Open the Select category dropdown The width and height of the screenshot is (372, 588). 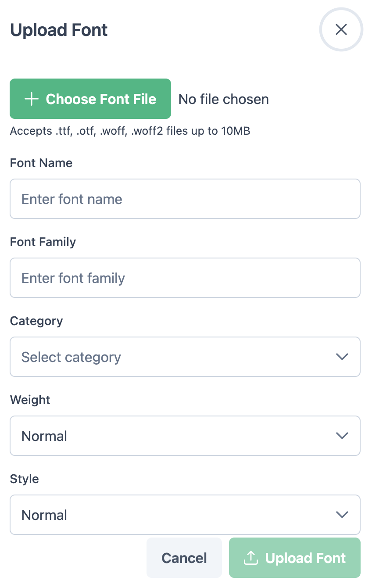(175, 357)
